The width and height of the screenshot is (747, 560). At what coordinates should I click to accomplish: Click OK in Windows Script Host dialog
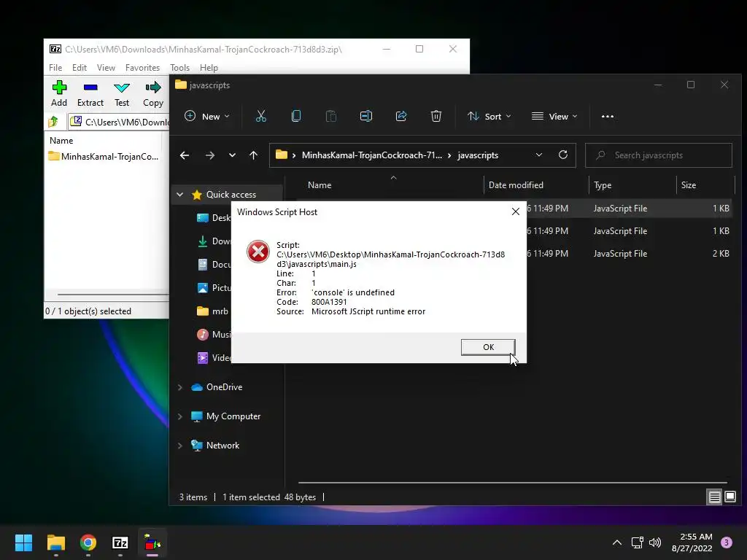(x=488, y=347)
